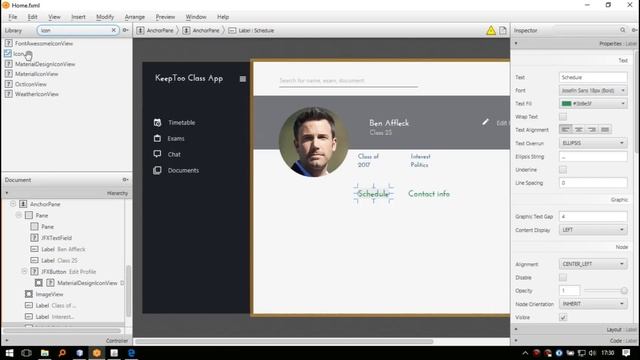The image size is (640, 360).
Task: Click the hamburger menu icon in app preview
Action: coord(243,79)
